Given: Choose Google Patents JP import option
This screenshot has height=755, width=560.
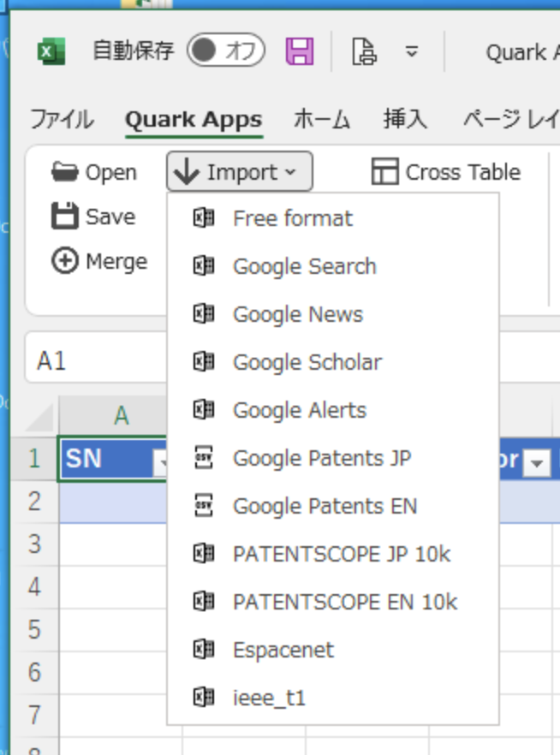Looking at the screenshot, I should [x=333, y=458].
